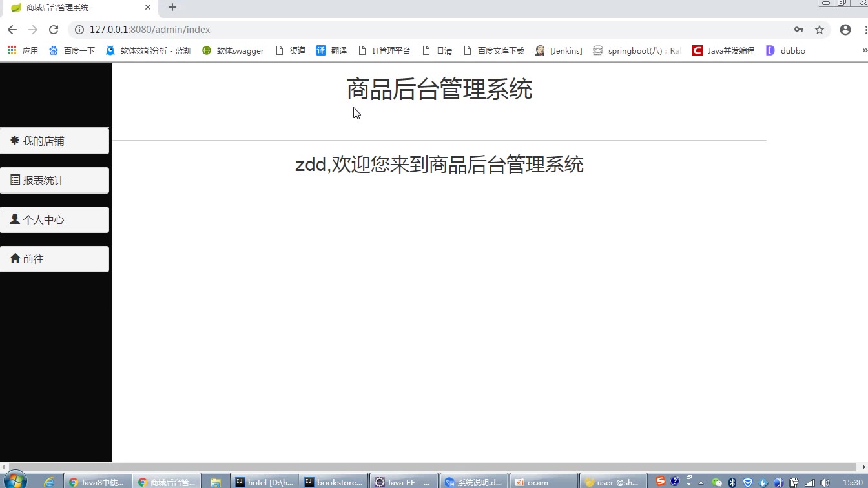Image resolution: width=868 pixels, height=488 pixels.
Task: Open the 软体效能分析 - 蓝湖 bookmark
Action: (148, 50)
